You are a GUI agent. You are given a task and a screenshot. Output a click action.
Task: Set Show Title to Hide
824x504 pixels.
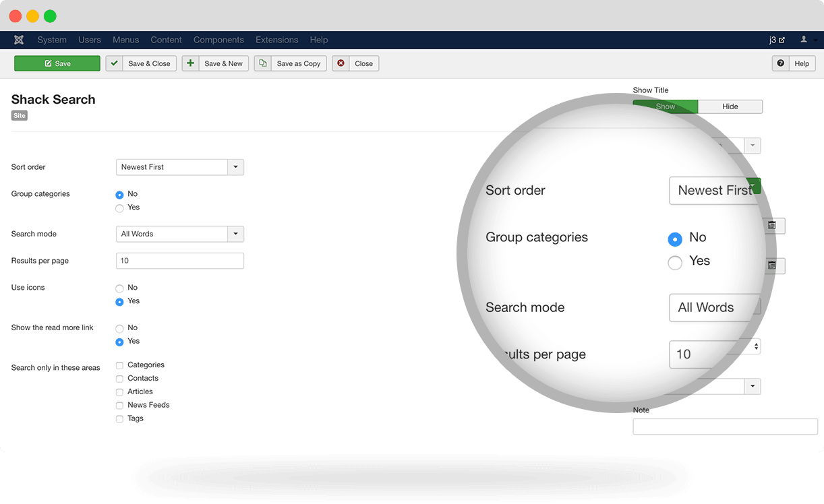pyautogui.click(x=730, y=106)
